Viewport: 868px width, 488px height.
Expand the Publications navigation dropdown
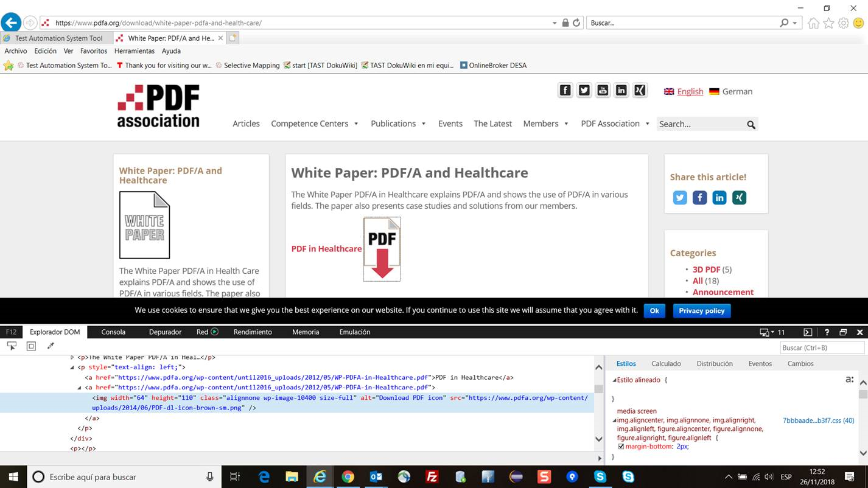398,124
